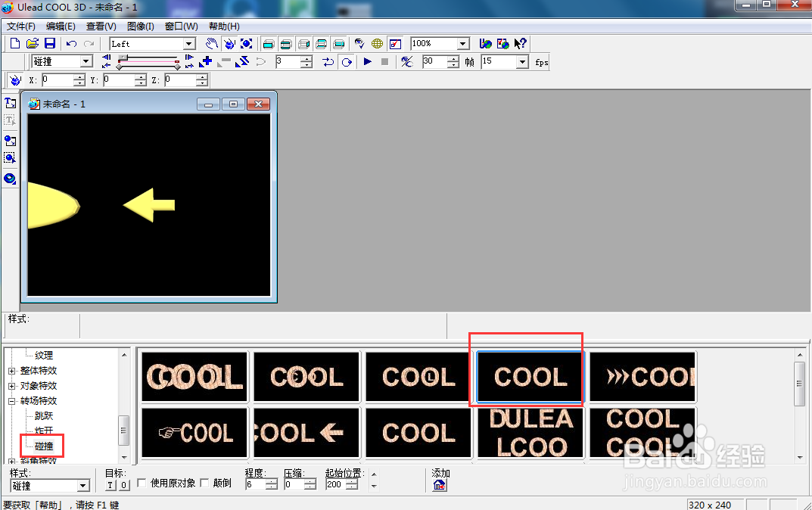
Task: Reverse the key frames
Action: pyautogui.click(x=242, y=61)
